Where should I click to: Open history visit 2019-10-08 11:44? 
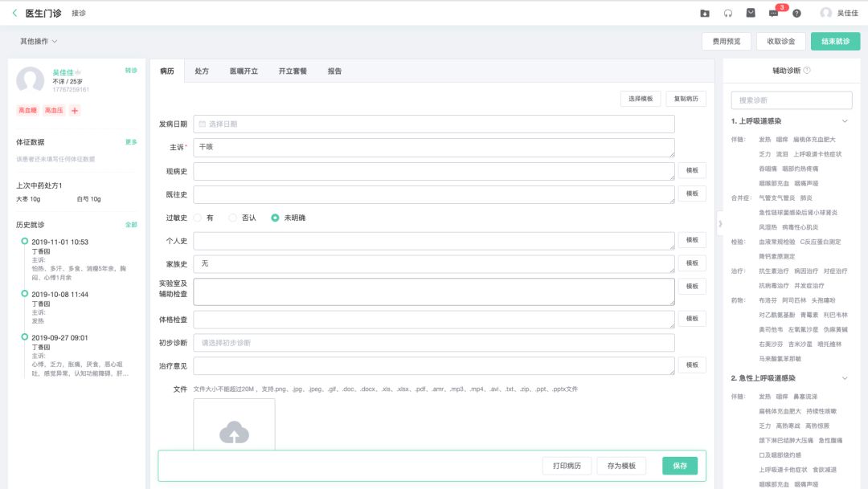[59, 295]
